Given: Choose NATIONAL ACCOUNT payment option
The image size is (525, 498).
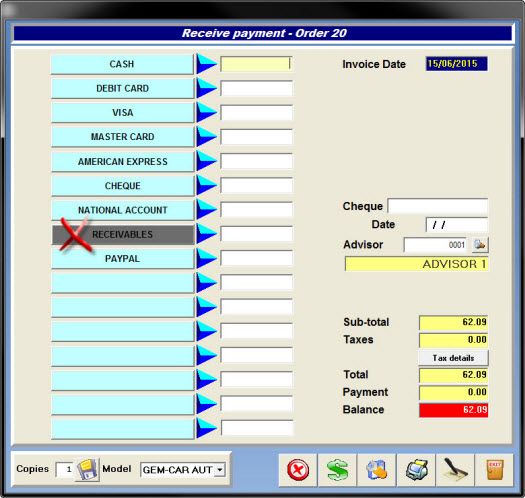Looking at the screenshot, I should click(122, 210).
